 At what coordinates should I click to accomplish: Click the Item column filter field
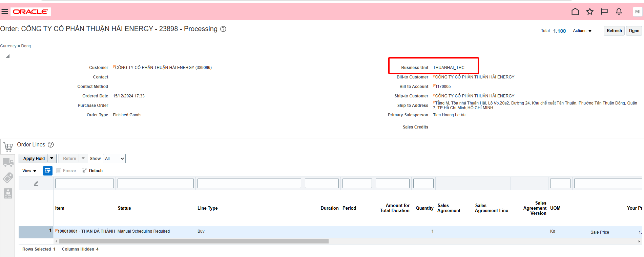(x=84, y=183)
